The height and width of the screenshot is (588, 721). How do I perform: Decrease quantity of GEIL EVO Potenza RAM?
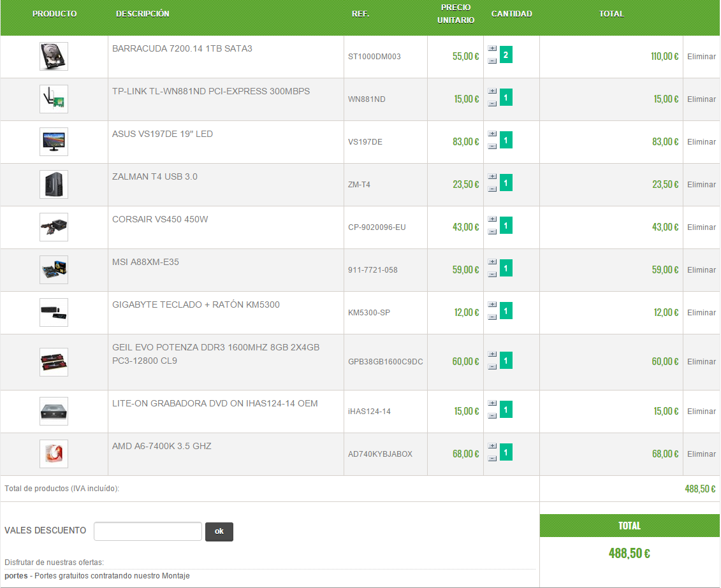[x=492, y=367]
